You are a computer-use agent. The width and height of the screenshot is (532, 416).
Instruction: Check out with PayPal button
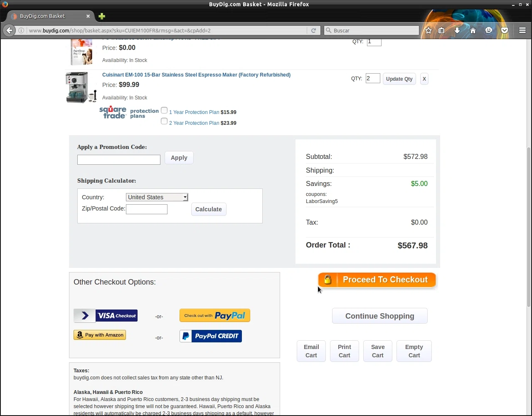click(x=215, y=315)
